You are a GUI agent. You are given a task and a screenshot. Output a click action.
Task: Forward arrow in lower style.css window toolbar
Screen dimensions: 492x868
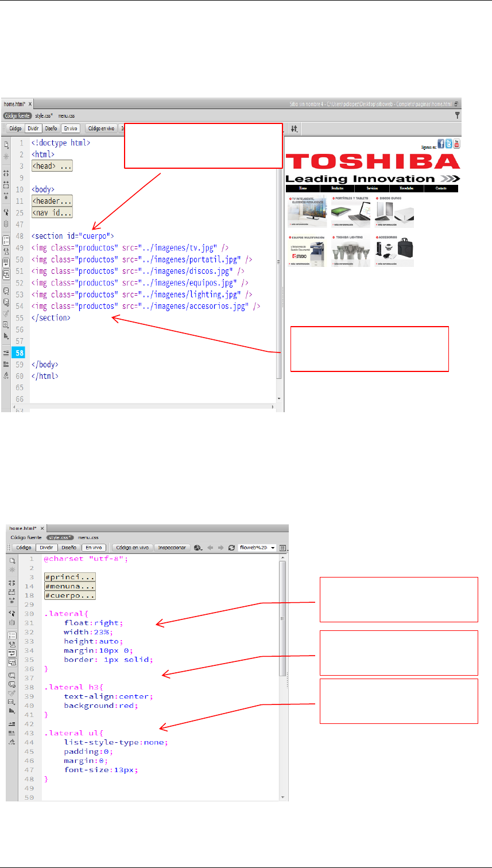click(x=221, y=548)
